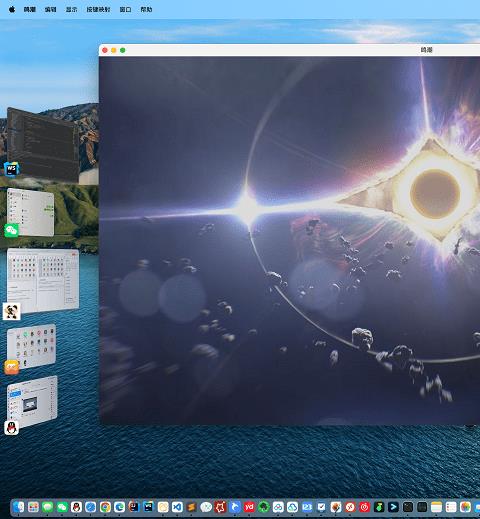Image resolution: width=480 pixels, height=519 pixels.
Task: Open the app-name menu next to Apple logo
Action: (30, 9)
